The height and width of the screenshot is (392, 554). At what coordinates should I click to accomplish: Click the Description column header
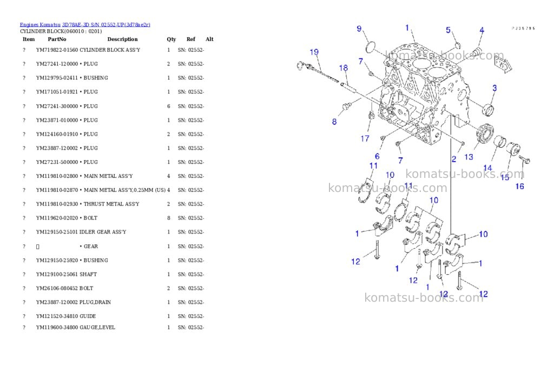tap(122, 39)
